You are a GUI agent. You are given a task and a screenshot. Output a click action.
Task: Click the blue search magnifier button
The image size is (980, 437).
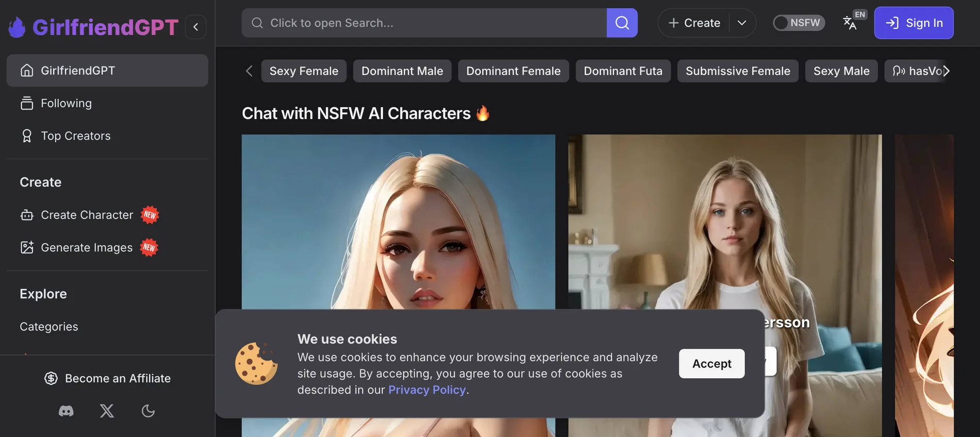click(622, 23)
